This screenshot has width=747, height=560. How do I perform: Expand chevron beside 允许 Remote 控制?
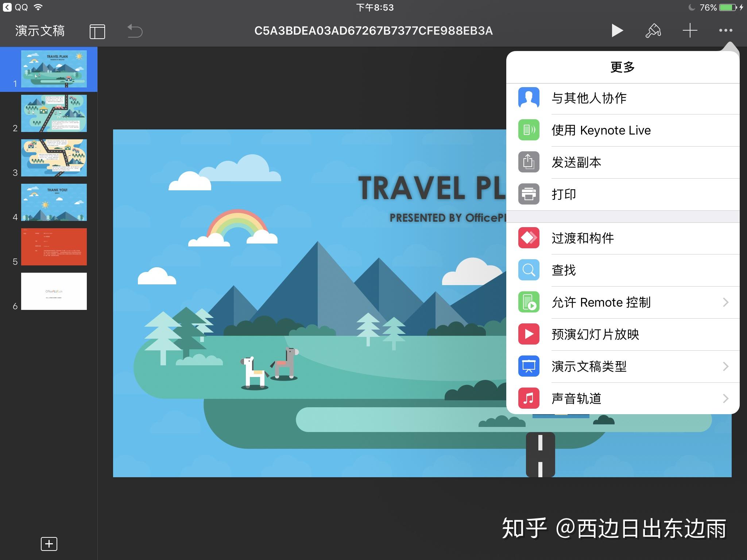click(x=725, y=302)
